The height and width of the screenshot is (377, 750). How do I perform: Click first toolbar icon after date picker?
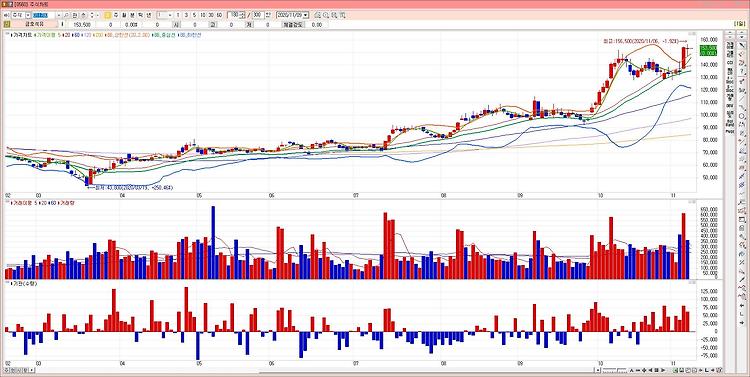pyautogui.click(x=318, y=15)
